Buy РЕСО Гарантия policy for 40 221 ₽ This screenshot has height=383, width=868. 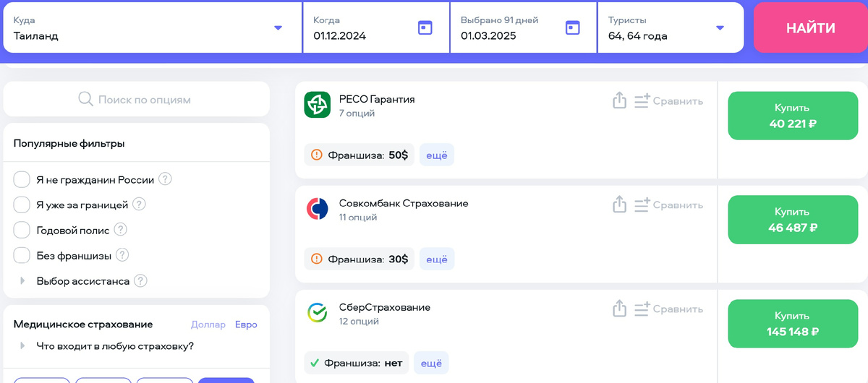pyautogui.click(x=793, y=116)
